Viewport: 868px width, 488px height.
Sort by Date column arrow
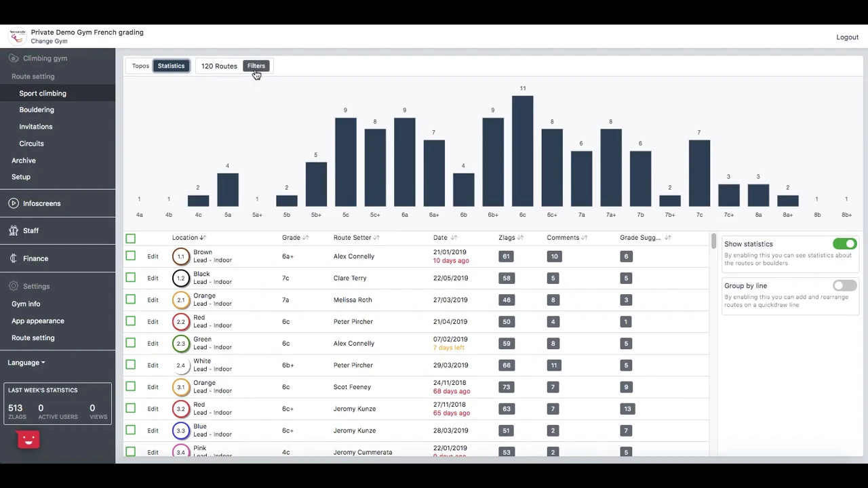(x=454, y=238)
